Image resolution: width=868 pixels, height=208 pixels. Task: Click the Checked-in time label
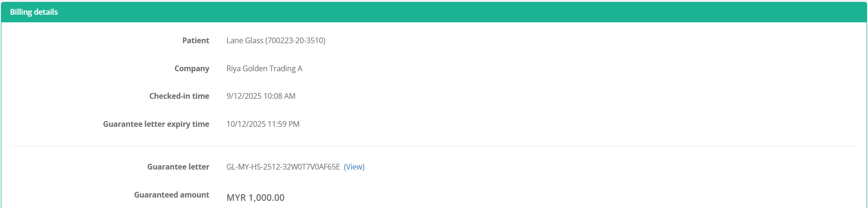[179, 96]
